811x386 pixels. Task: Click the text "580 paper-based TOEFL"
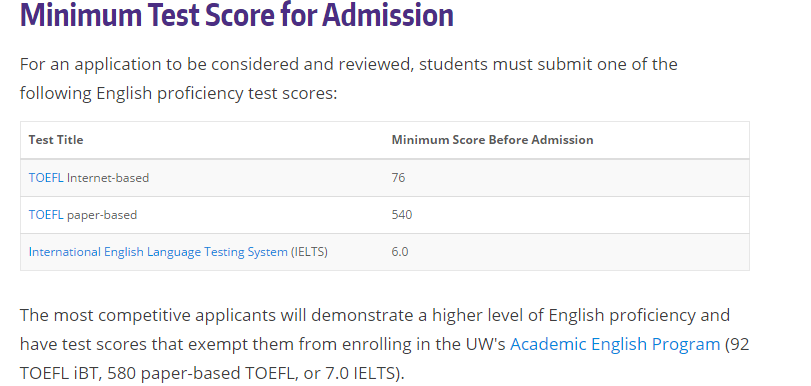202,373
